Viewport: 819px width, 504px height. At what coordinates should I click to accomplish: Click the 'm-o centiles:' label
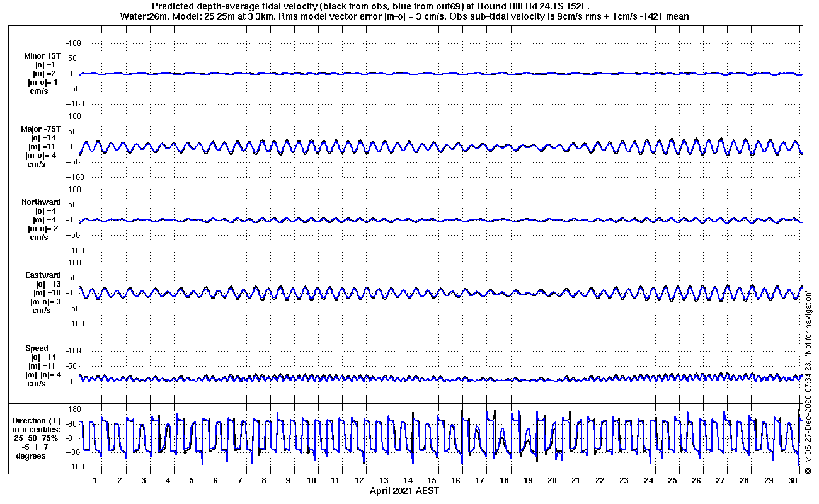(35, 430)
